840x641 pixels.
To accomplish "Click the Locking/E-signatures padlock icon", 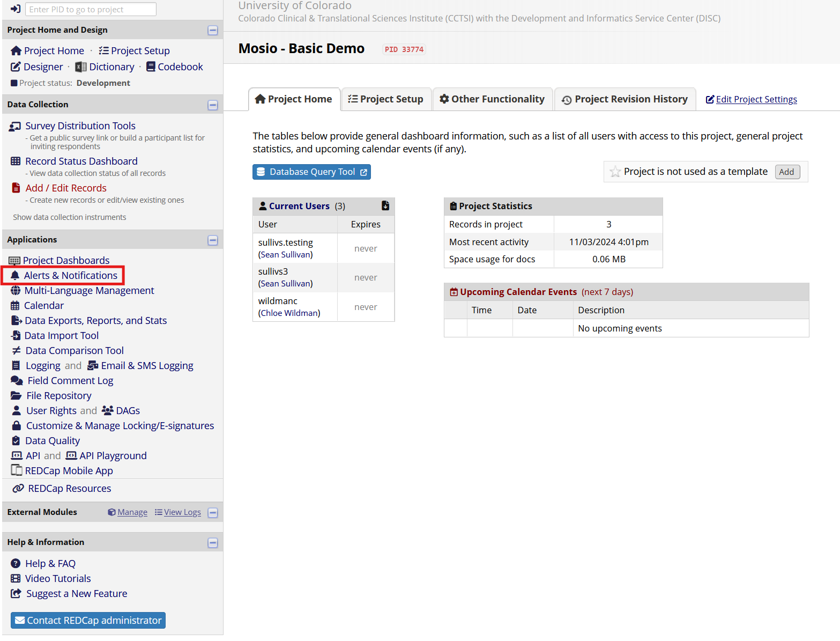I will pyautogui.click(x=16, y=425).
